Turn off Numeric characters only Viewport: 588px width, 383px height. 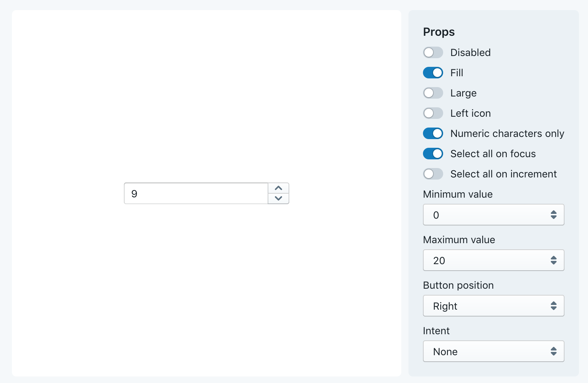tap(433, 133)
